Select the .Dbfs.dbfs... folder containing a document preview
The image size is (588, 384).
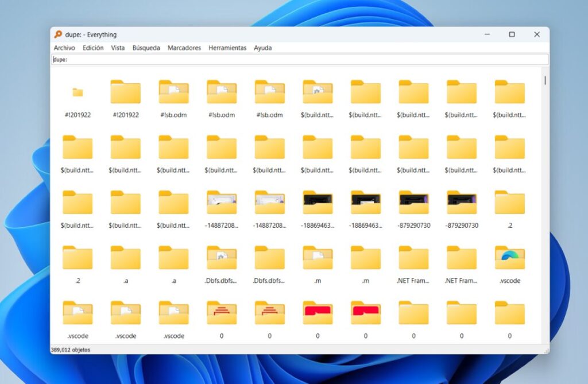tap(222, 258)
